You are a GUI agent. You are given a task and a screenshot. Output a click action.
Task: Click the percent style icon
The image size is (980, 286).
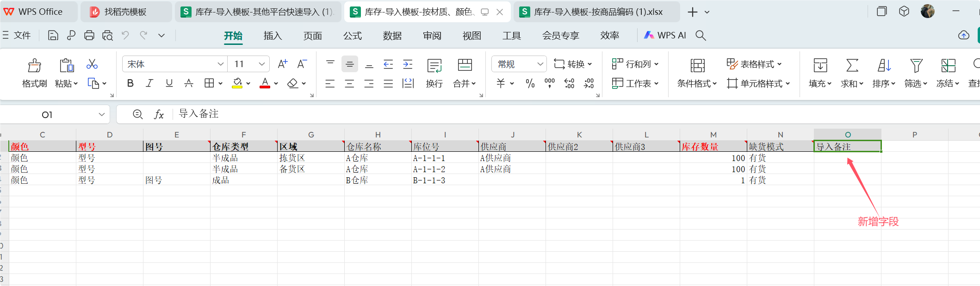coord(530,83)
